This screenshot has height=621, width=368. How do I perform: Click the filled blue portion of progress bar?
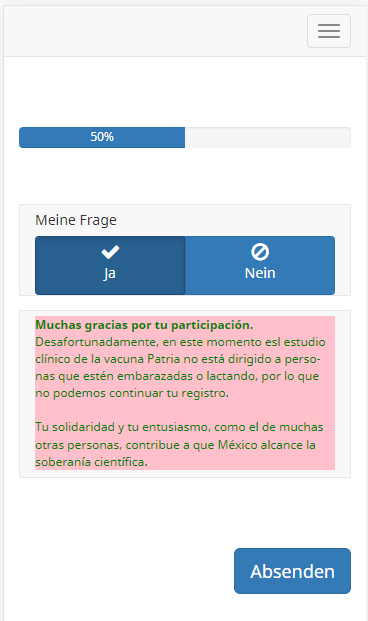point(102,137)
